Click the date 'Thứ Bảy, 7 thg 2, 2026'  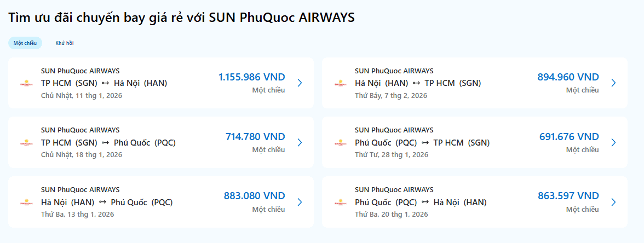pos(390,95)
